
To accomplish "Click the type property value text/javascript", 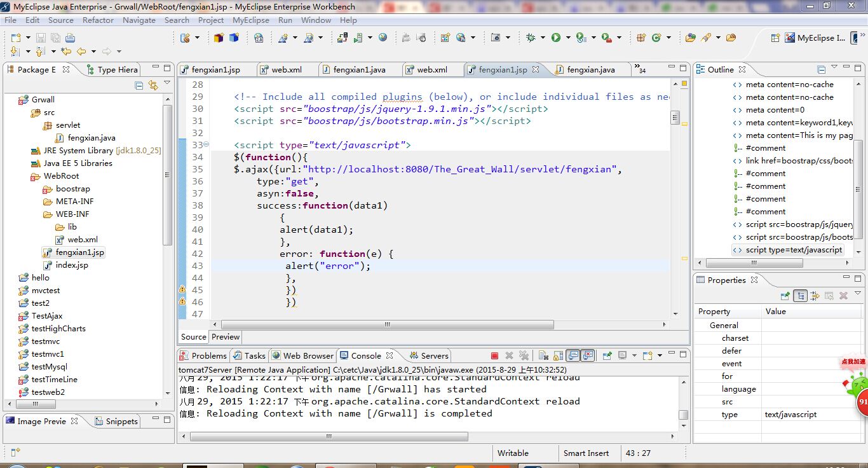I will pos(790,414).
